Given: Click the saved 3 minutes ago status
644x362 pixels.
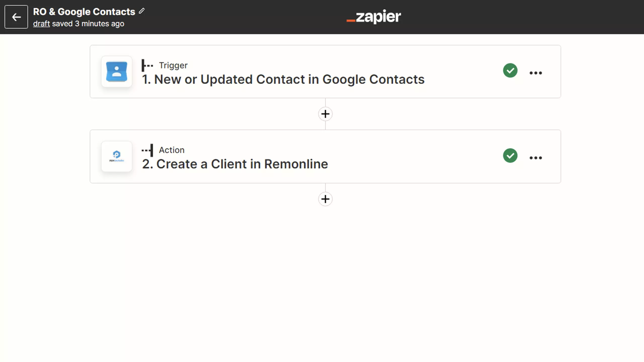Looking at the screenshot, I should [x=88, y=24].
